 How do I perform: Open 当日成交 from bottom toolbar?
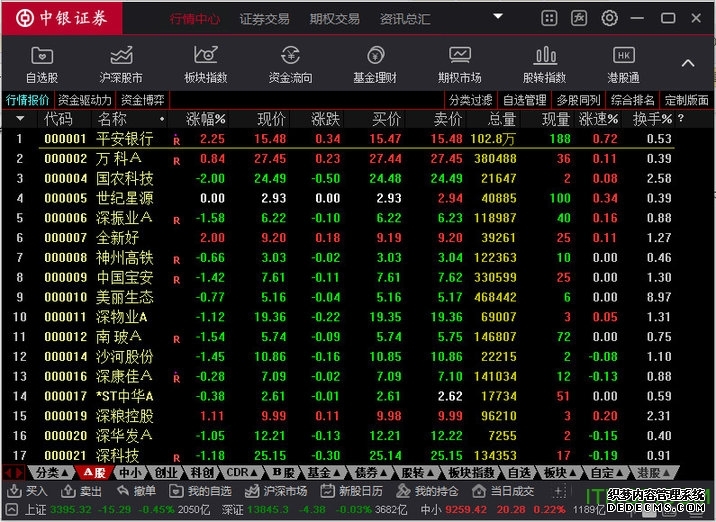click(x=503, y=491)
